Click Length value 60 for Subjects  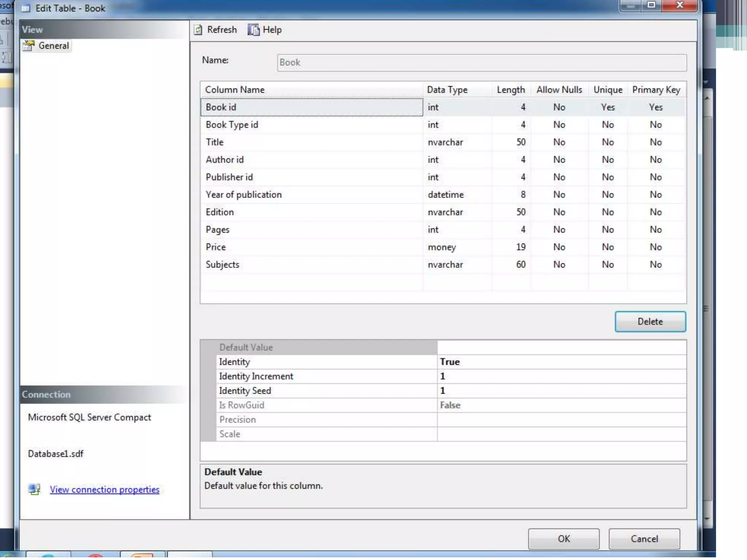coord(511,265)
